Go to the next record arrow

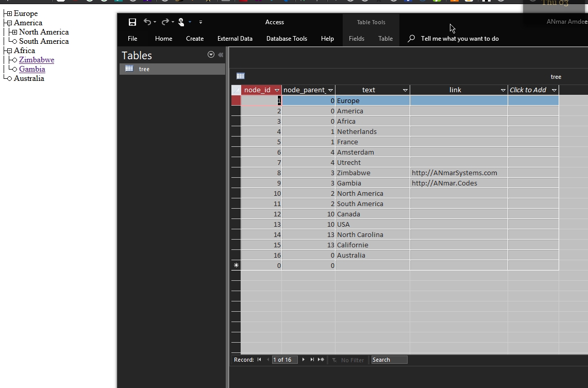coord(304,360)
